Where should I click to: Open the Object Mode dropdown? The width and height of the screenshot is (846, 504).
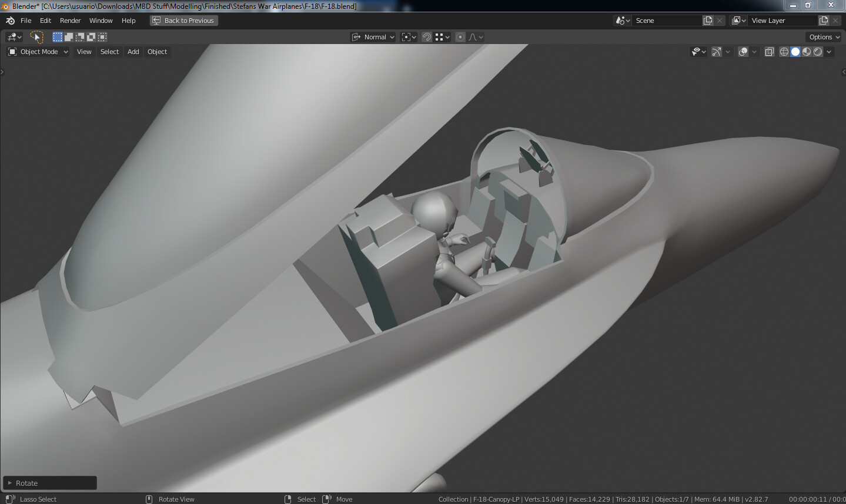pyautogui.click(x=38, y=52)
